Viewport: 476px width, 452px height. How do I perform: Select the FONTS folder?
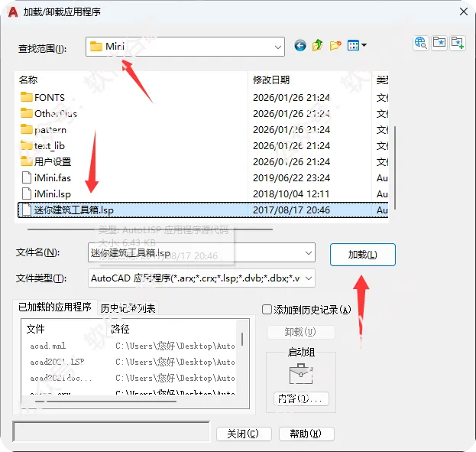coord(43,97)
